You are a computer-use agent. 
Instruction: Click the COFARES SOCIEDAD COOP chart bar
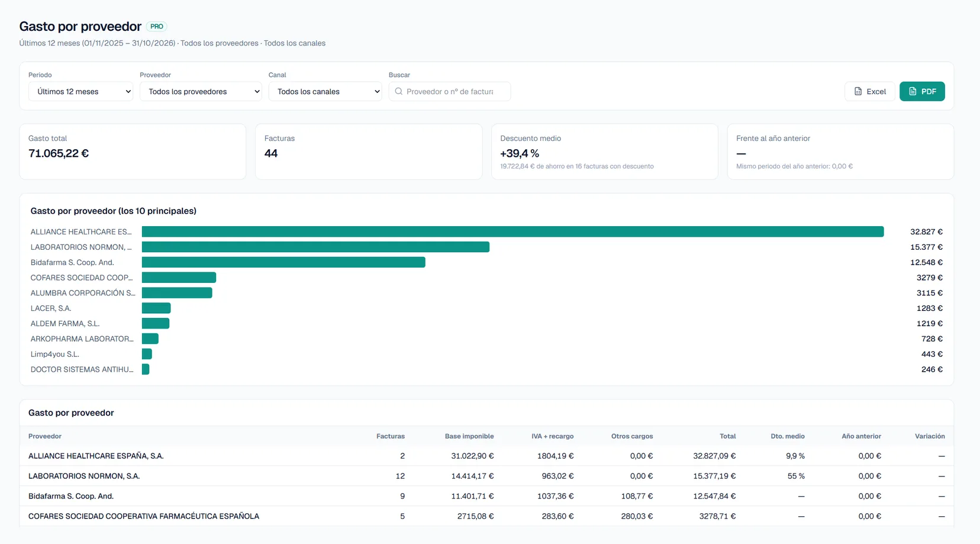point(179,278)
